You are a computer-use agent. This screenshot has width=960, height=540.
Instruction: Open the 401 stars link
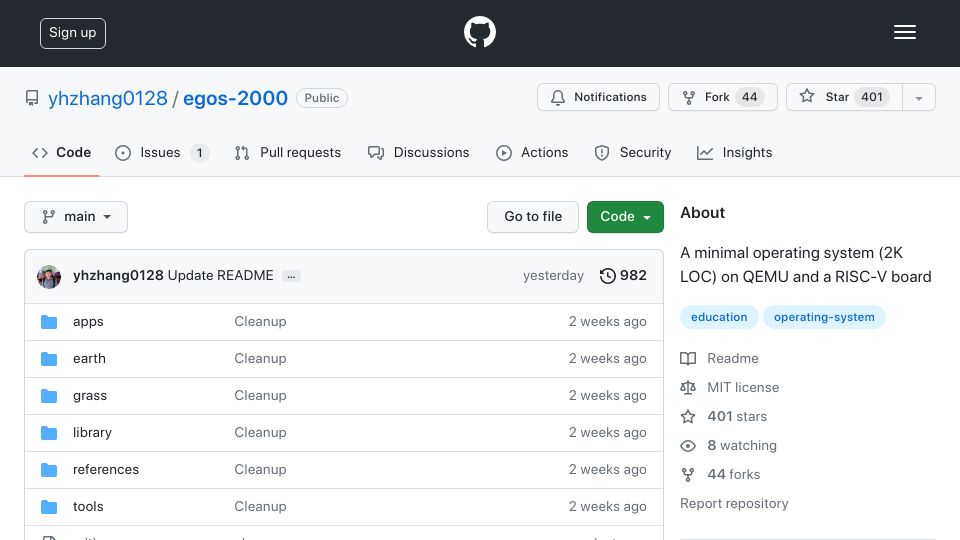[737, 416]
